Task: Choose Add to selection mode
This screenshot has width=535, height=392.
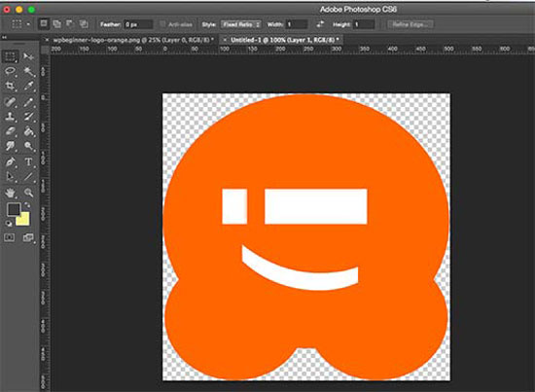Action: [x=57, y=24]
